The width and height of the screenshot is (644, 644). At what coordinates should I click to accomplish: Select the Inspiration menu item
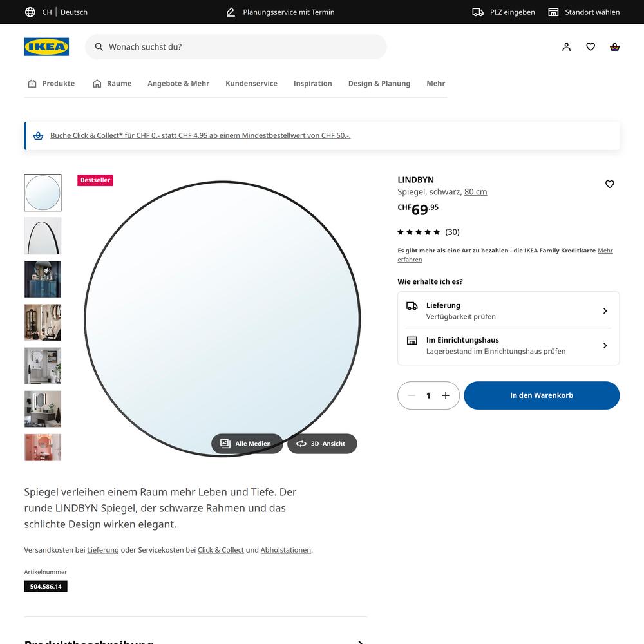pos(312,84)
